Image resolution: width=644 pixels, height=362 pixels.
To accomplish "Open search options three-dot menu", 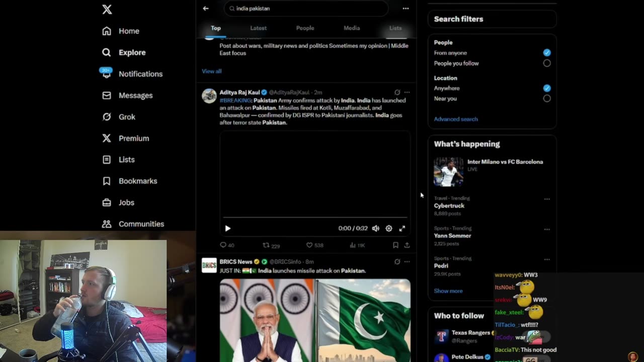I will (406, 9).
